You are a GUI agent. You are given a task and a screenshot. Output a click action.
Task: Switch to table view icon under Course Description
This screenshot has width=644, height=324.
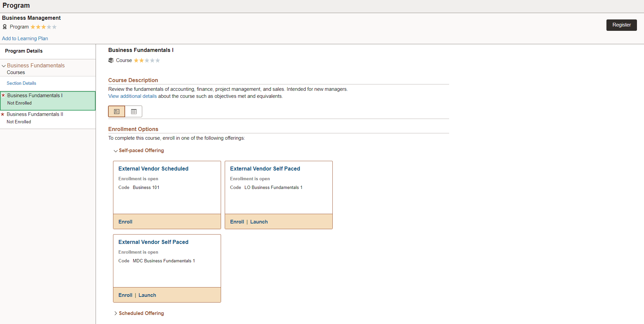[133, 111]
